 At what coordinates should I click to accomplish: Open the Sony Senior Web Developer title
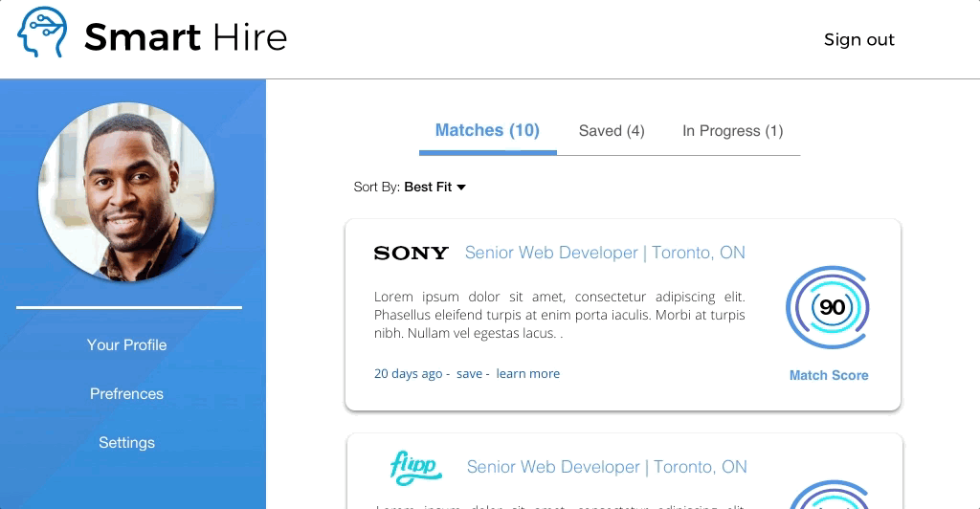pos(604,253)
